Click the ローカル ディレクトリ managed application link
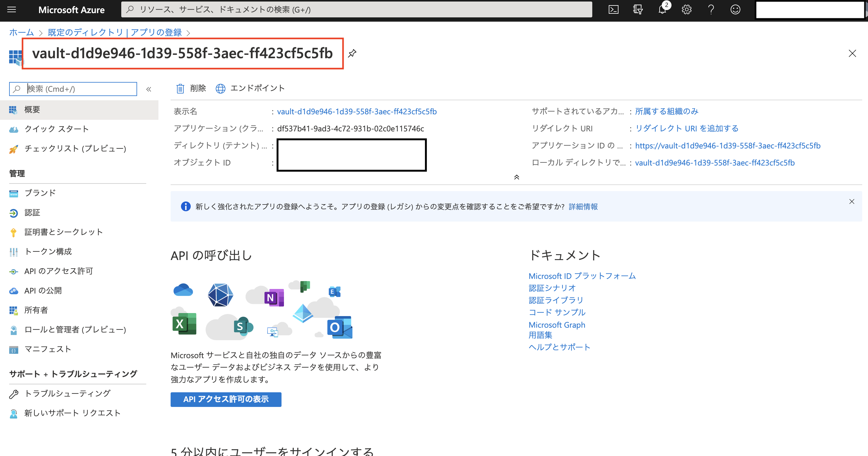The width and height of the screenshot is (868, 456). click(715, 163)
